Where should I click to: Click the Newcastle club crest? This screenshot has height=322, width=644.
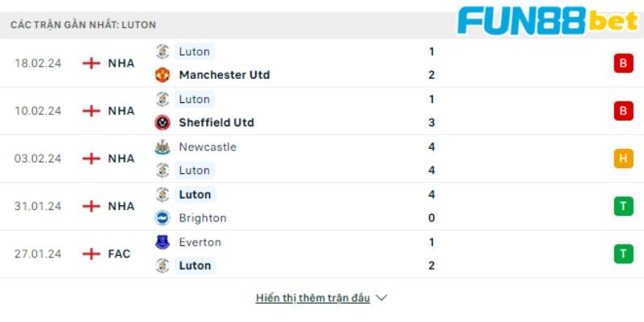coord(163,147)
